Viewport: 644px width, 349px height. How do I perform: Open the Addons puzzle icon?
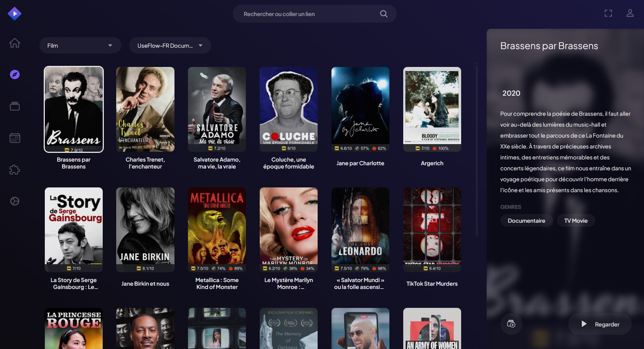pos(15,170)
